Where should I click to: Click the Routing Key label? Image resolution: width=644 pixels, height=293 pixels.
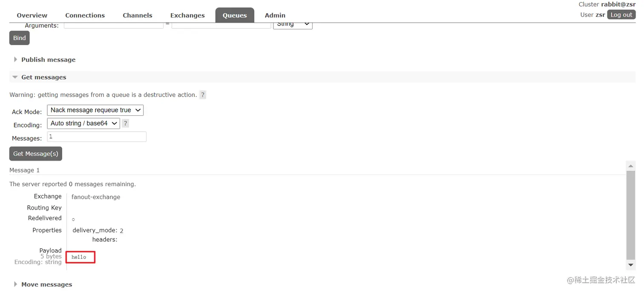(x=44, y=208)
